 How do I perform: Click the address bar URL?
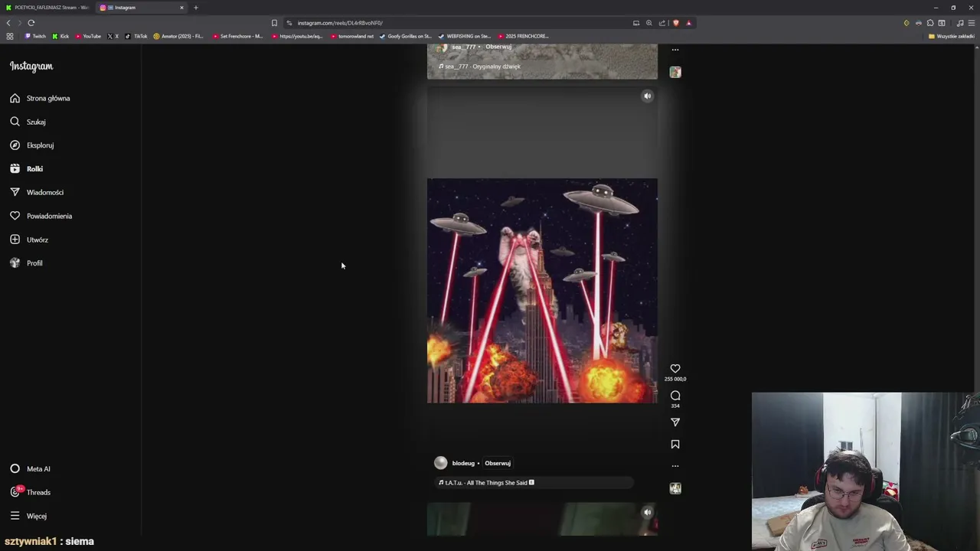point(340,23)
